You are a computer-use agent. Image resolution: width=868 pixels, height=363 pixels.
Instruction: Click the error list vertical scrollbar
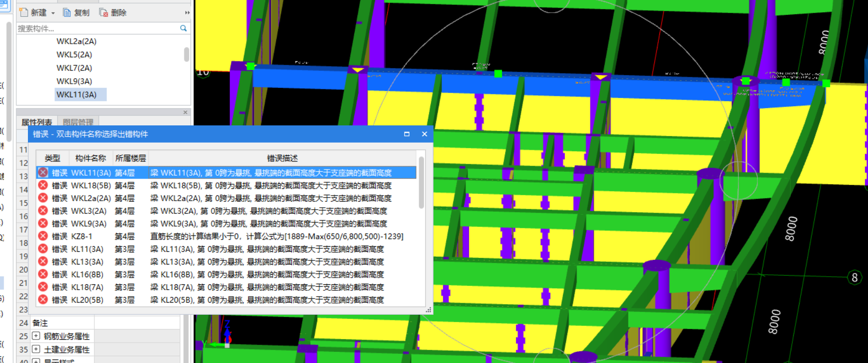pyautogui.click(x=421, y=183)
